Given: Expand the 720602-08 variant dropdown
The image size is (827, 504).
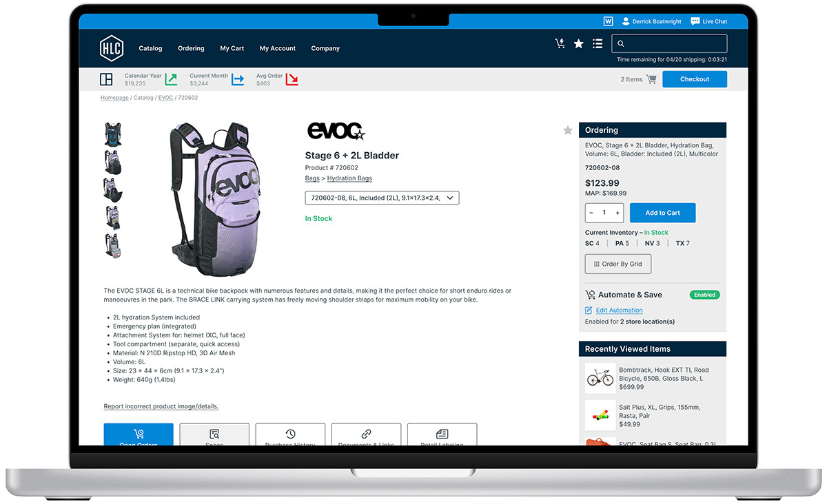Looking at the screenshot, I should tap(382, 198).
